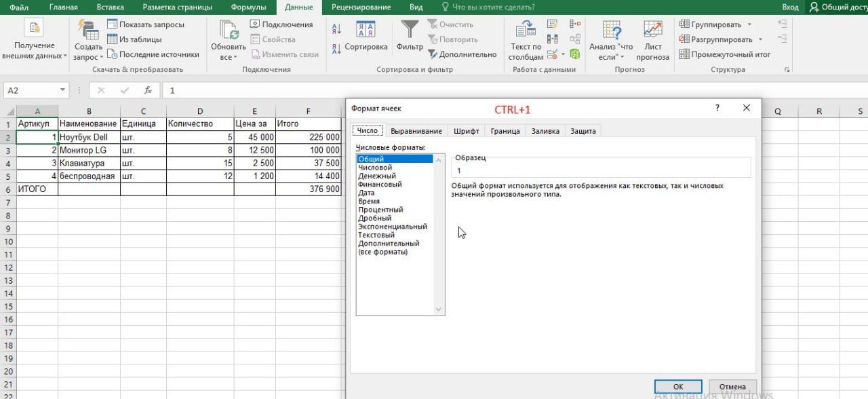868x399 pixels.
Task: Switch to the Главная ribbon tab
Action: coord(64,7)
